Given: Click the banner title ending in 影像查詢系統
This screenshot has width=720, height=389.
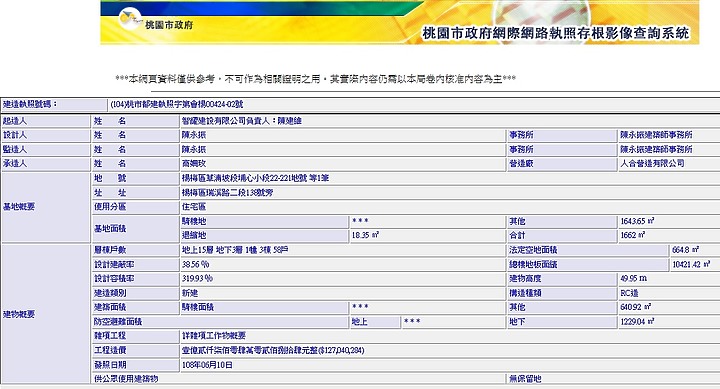Looking at the screenshot, I should (x=556, y=33).
